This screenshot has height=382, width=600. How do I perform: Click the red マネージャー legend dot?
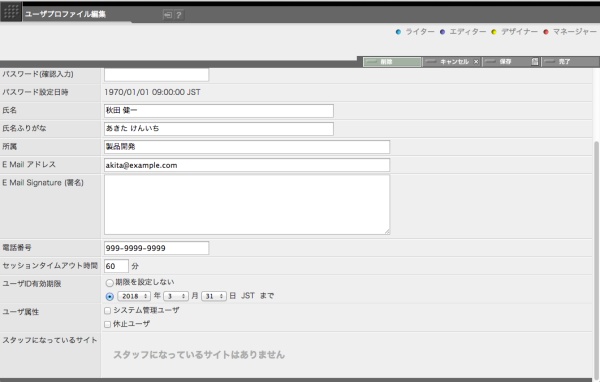coord(546,32)
